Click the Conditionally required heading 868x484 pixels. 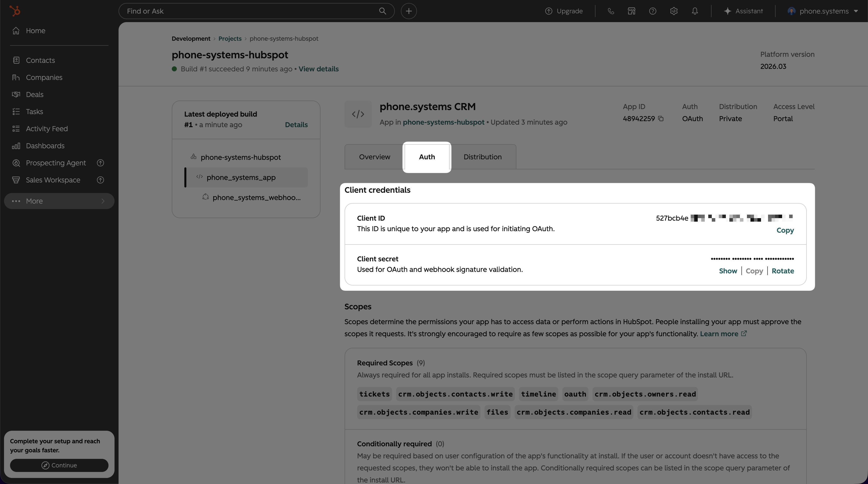coord(394,444)
